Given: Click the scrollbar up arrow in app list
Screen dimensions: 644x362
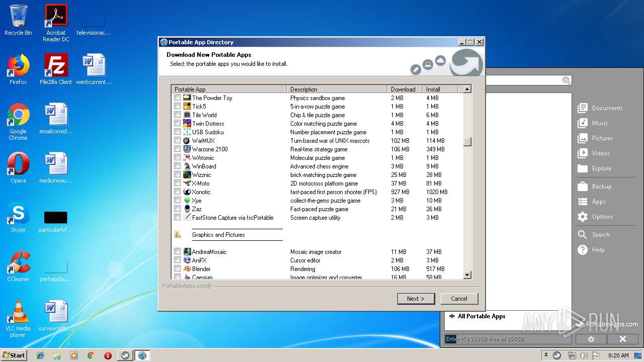Looking at the screenshot, I should tap(467, 89).
